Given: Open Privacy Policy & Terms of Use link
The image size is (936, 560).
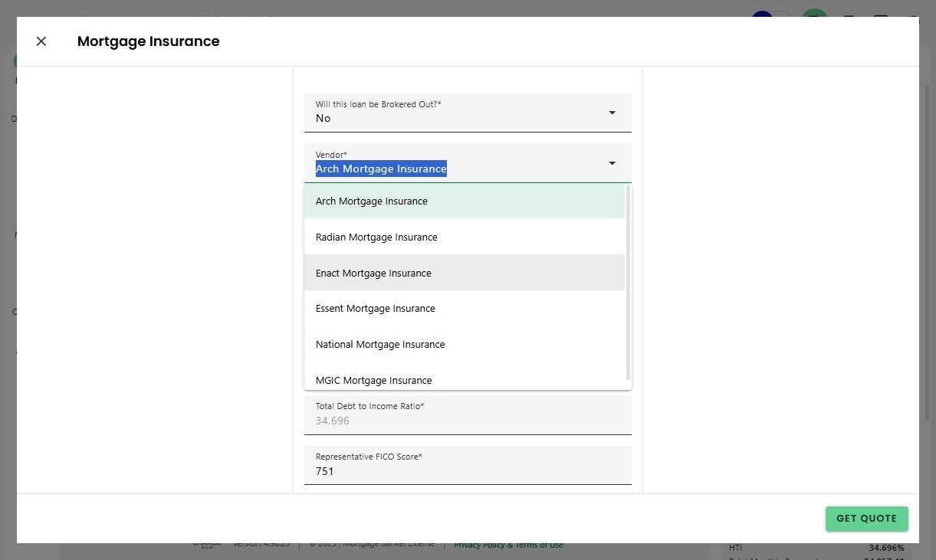Looking at the screenshot, I should coord(508,545).
